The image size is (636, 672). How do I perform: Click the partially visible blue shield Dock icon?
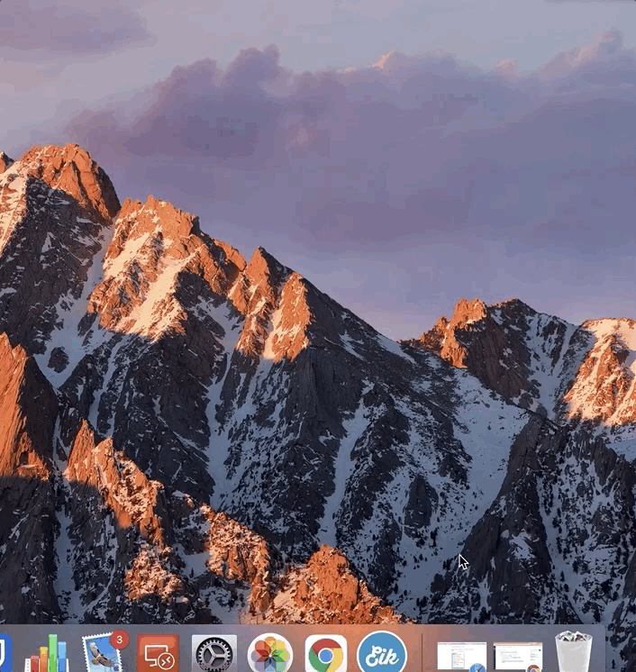(x=4, y=653)
